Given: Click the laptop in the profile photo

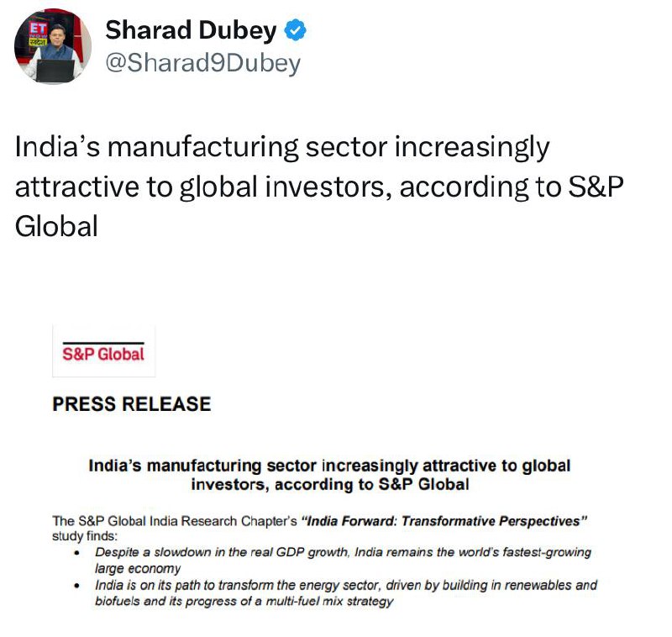Looking at the screenshot, I should (x=55, y=71).
